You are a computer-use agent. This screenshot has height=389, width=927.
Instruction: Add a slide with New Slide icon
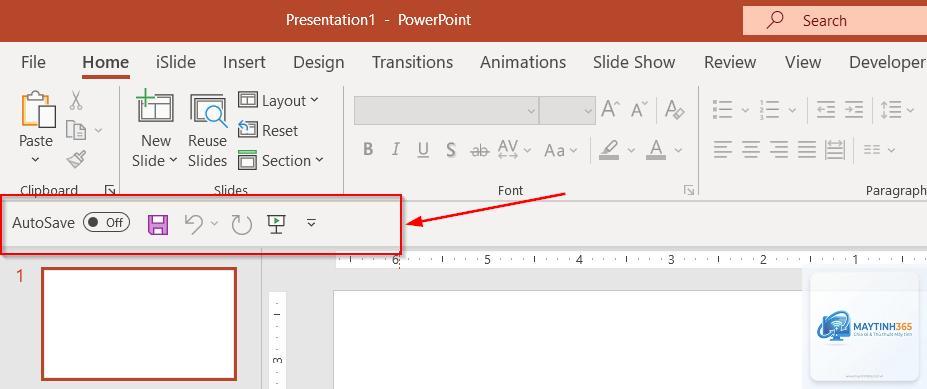pyautogui.click(x=155, y=106)
